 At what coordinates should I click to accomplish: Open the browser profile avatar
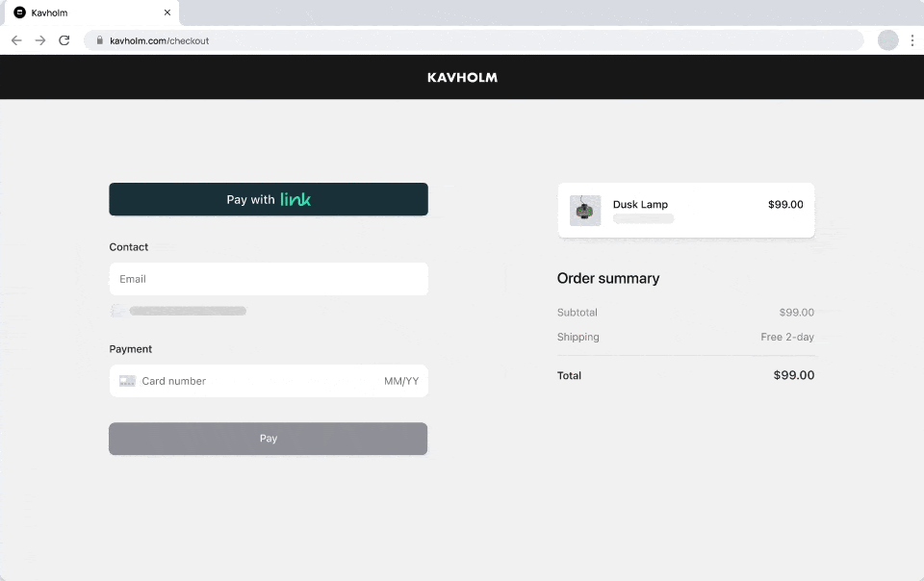point(887,40)
